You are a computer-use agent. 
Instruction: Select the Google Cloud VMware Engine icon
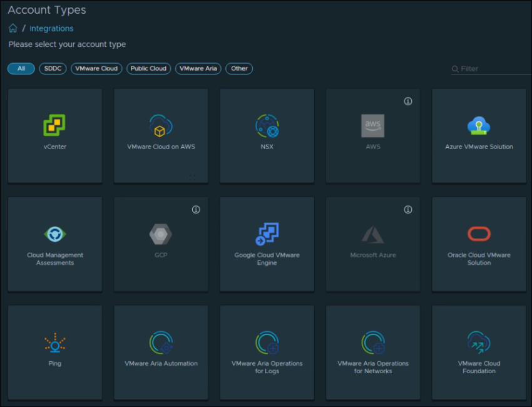(x=267, y=234)
